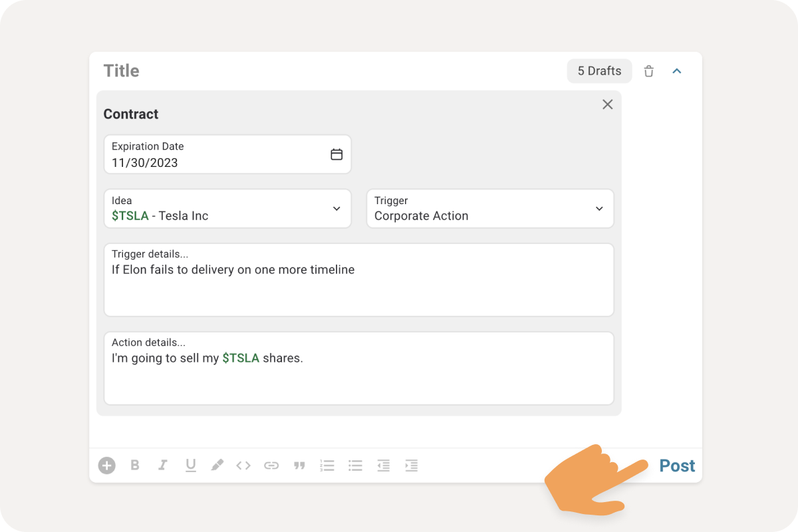Open the Trigger dropdown

click(490, 209)
